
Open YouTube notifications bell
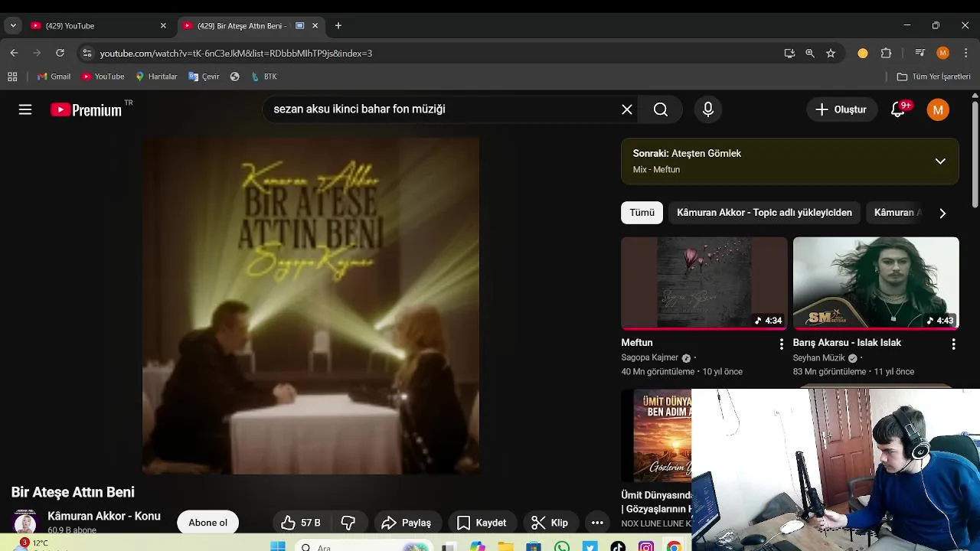pyautogui.click(x=899, y=109)
